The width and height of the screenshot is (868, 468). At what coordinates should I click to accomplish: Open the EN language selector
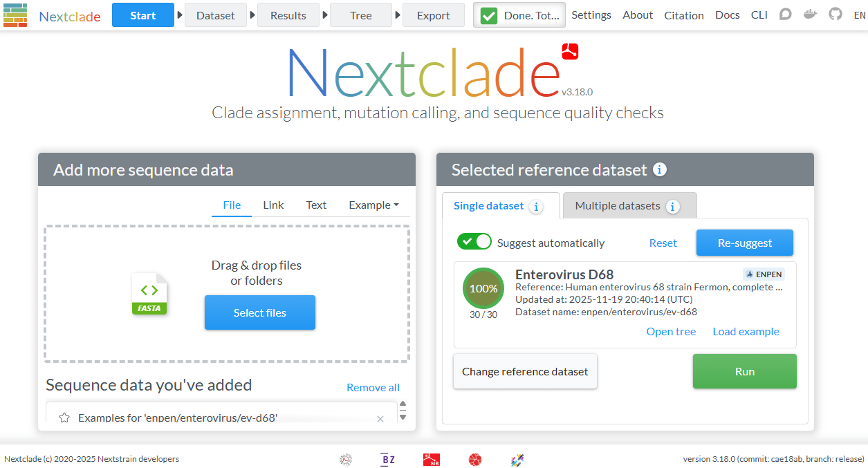point(859,15)
